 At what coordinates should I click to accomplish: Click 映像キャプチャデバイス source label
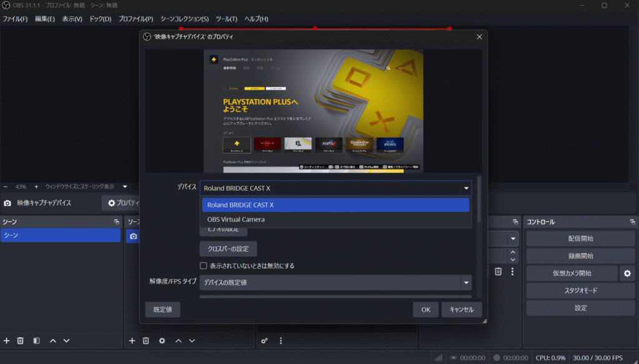click(x=44, y=203)
